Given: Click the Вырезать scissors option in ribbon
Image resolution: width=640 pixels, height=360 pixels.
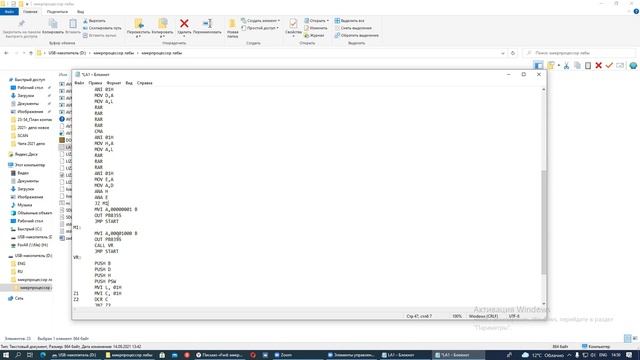Looking at the screenshot, I should 94,21.
